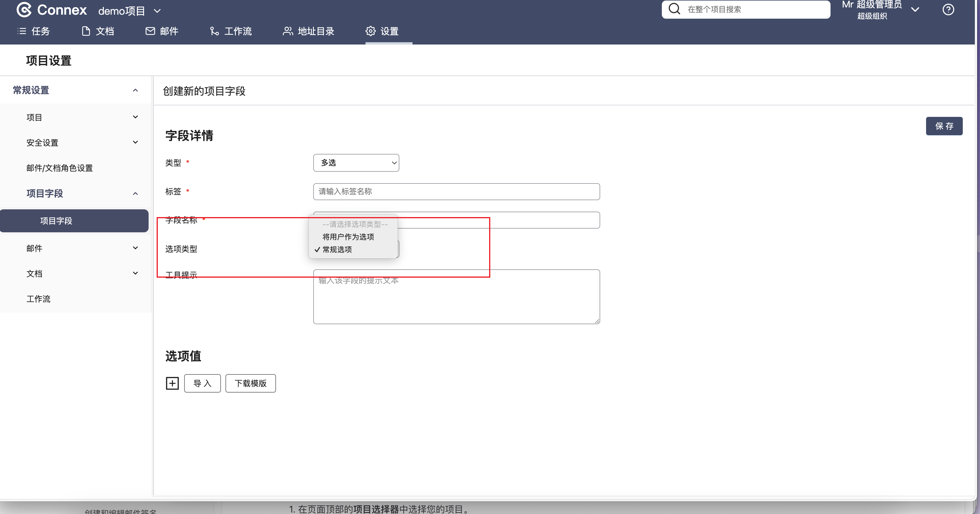The width and height of the screenshot is (980, 514).
Task: Open the help question mark icon
Action: point(948,9)
